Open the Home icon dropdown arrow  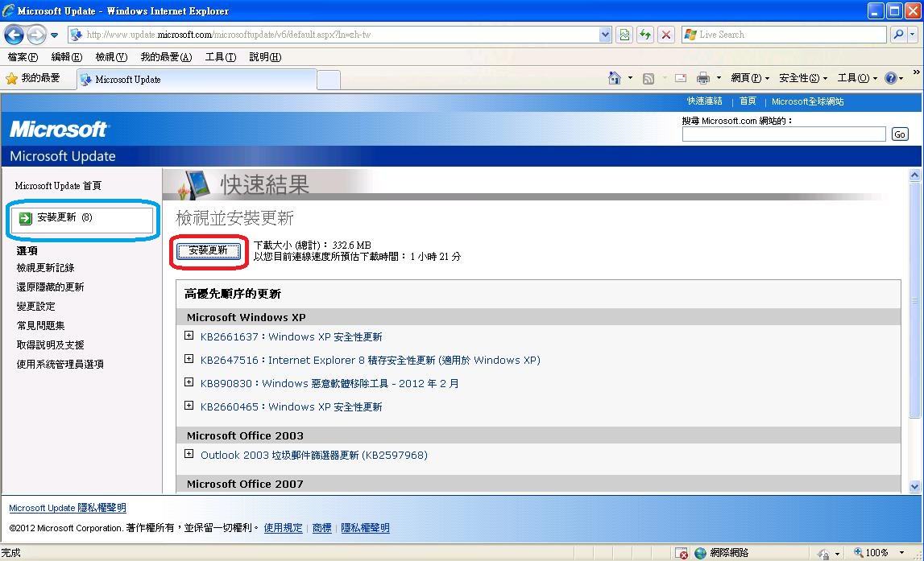[630, 78]
